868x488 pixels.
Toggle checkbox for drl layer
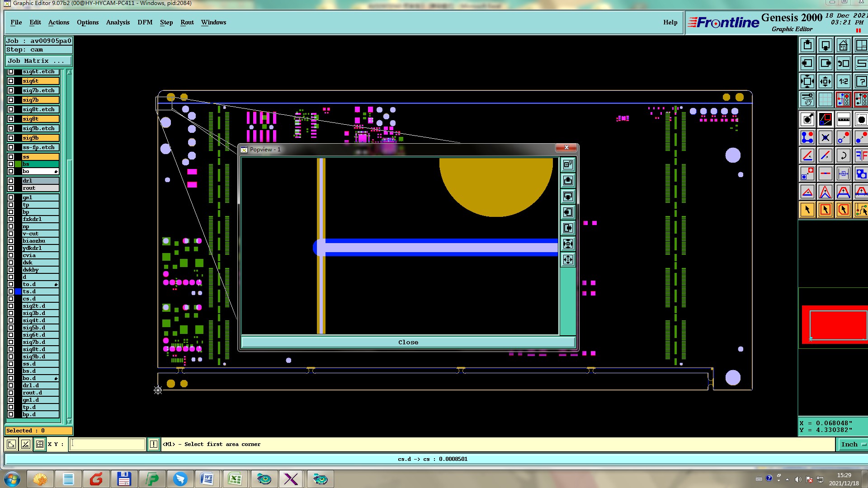coord(11,181)
